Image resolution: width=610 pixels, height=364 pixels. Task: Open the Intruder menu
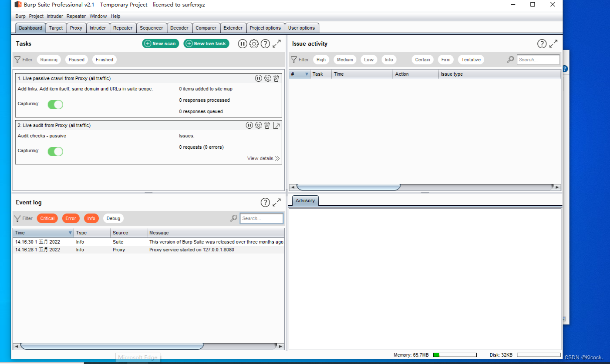(55, 16)
